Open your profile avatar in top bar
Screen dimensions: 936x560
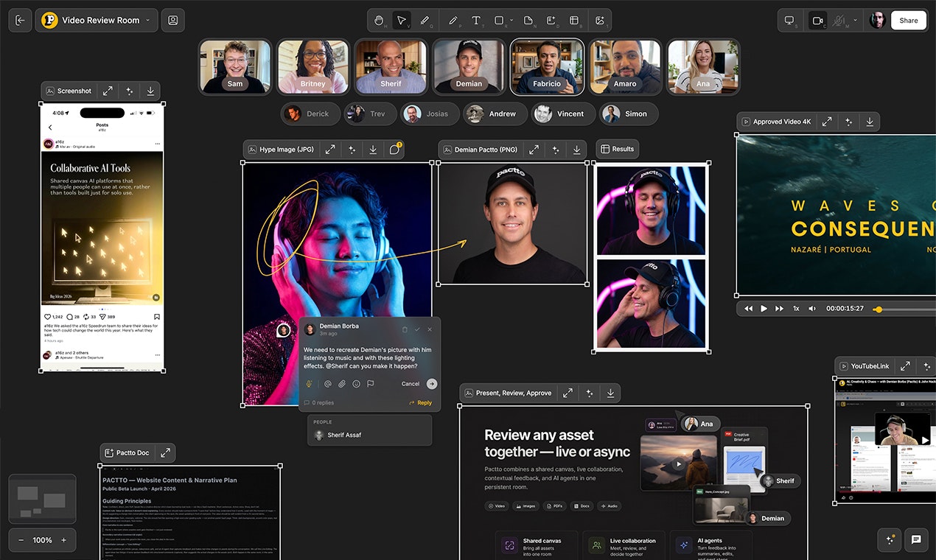(x=877, y=20)
